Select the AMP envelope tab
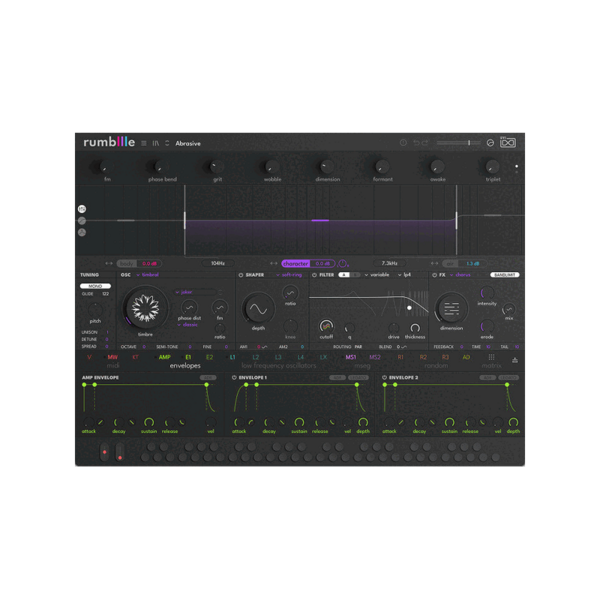The image size is (600, 600). [165, 357]
